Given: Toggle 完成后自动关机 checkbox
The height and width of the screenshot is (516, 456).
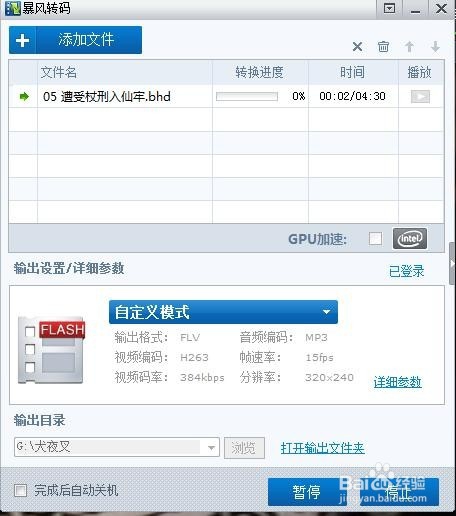Looking at the screenshot, I should tap(21, 490).
